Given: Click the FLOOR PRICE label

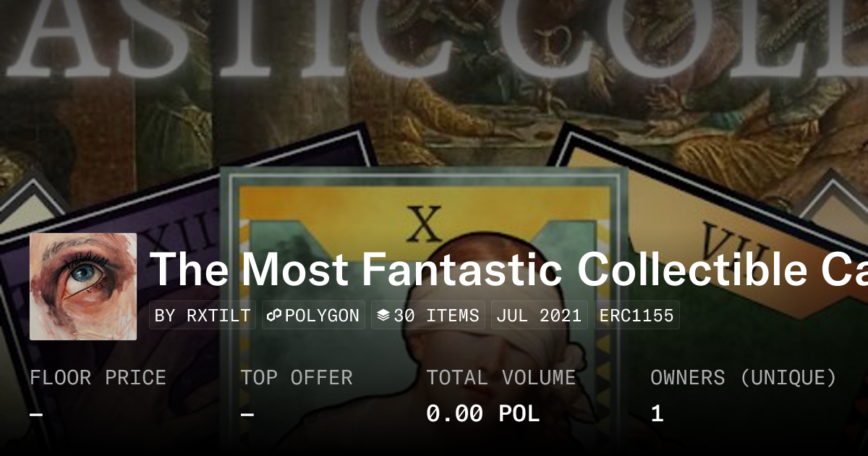Looking at the screenshot, I should 98,378.
